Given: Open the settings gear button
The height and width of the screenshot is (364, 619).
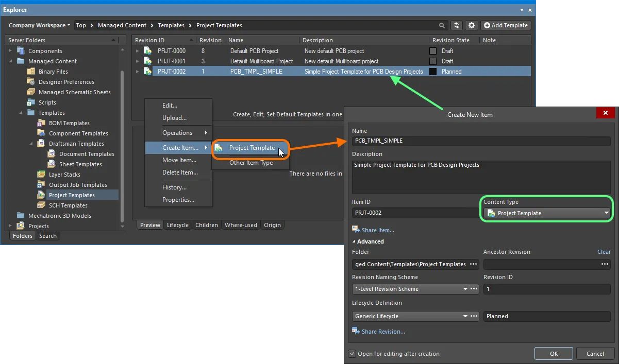Looking at the screenshot, I should (471, 25).
